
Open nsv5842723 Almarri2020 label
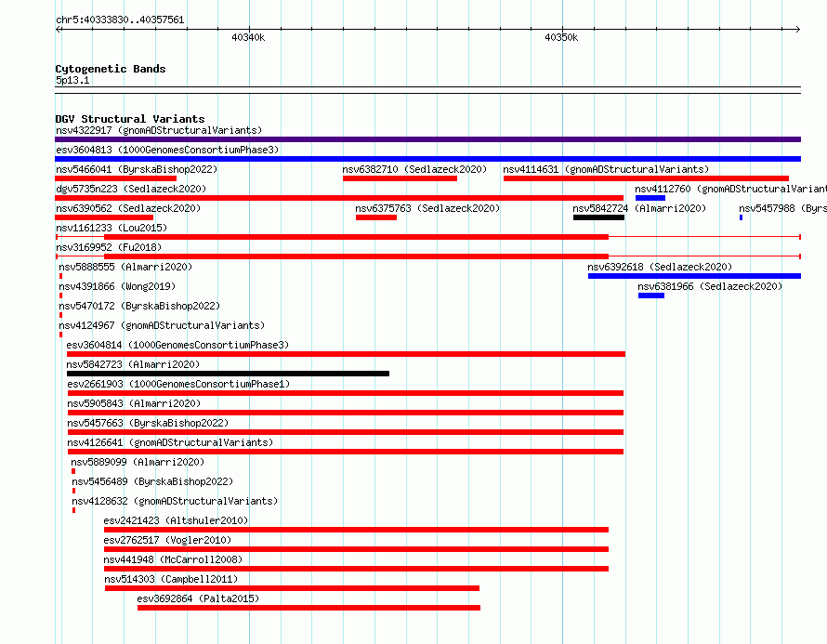134,364
